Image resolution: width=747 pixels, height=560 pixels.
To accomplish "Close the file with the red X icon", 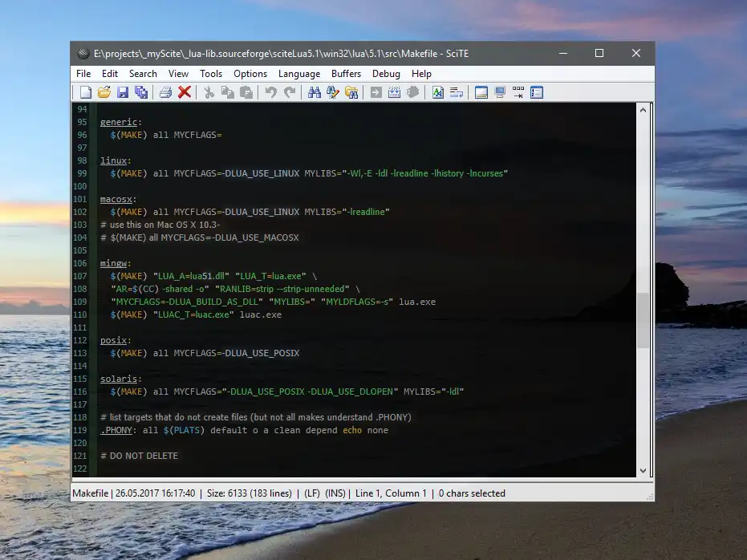I will (185, 92).
